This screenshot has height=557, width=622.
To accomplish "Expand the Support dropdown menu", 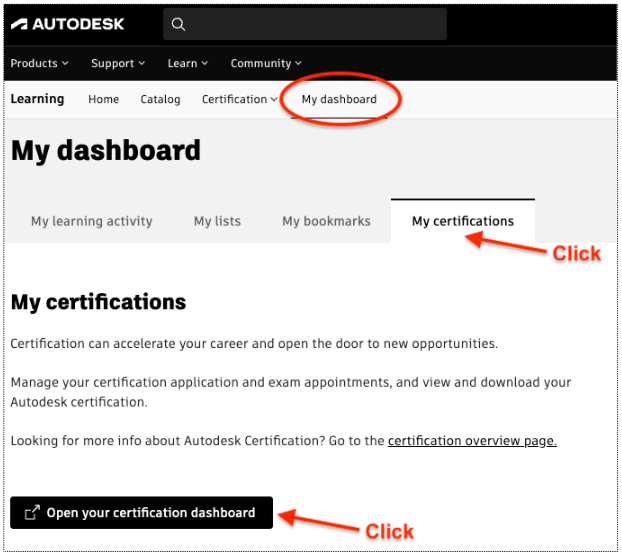I will (x=118, y=63).
